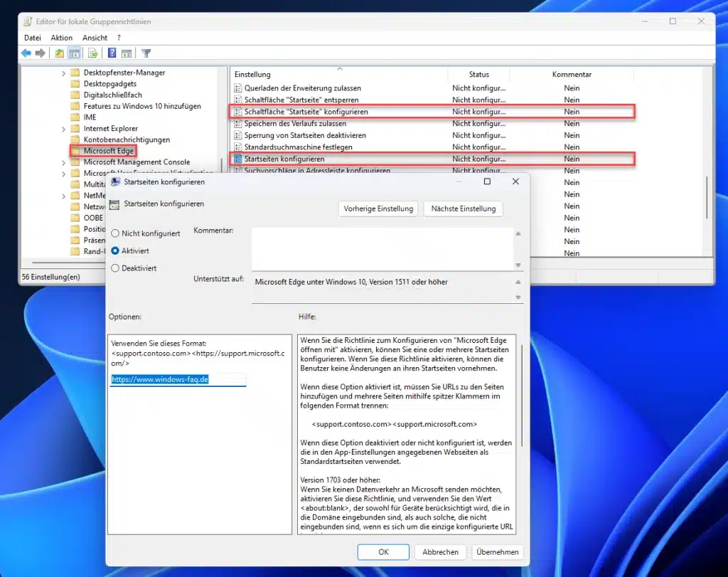This screenshot has height=577, width=728.
Task: Toggle the Show/Hide Action Pane icon
Action: [127, 53]
